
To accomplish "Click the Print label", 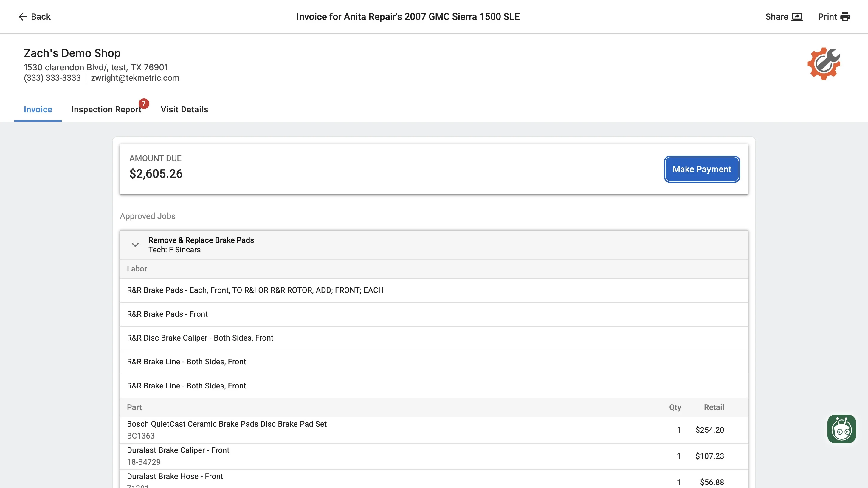I will coord(827,17).
